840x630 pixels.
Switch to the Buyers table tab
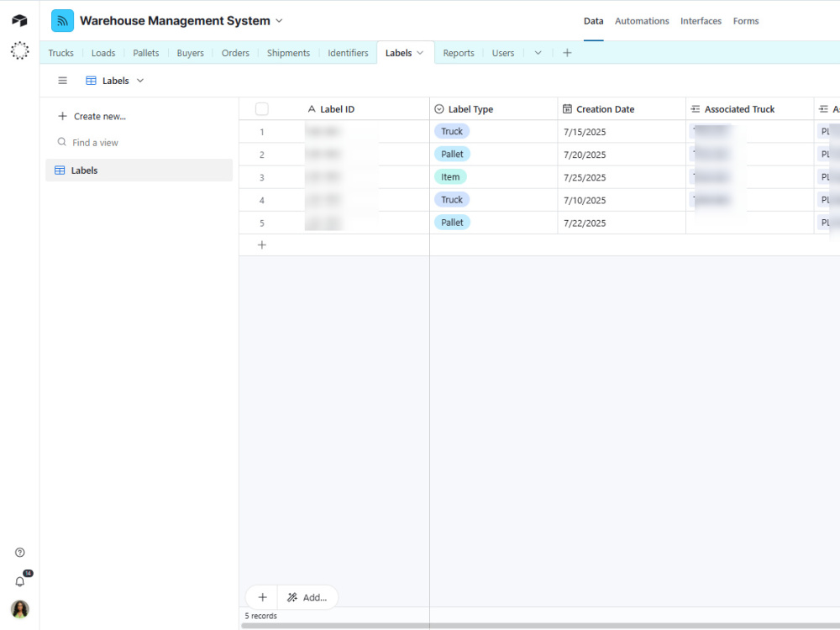tap(190, 53)
